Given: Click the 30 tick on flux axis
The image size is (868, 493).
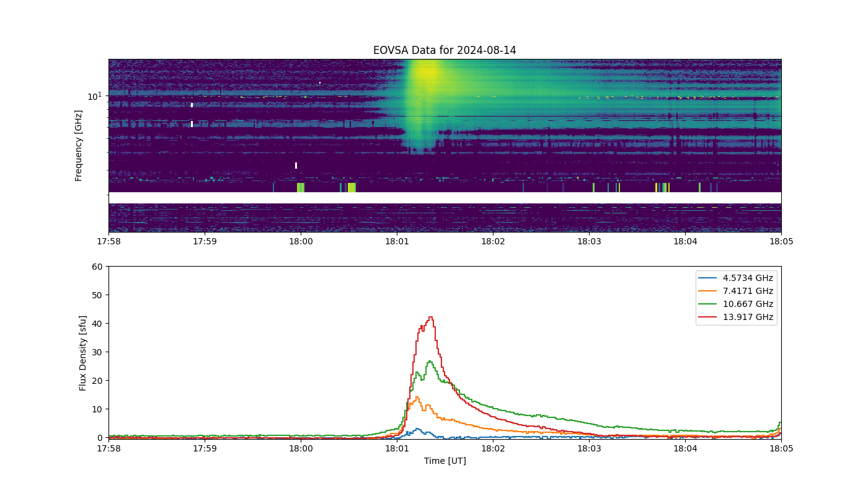Looking at the screenshot, I should click(x=97, y=352).
